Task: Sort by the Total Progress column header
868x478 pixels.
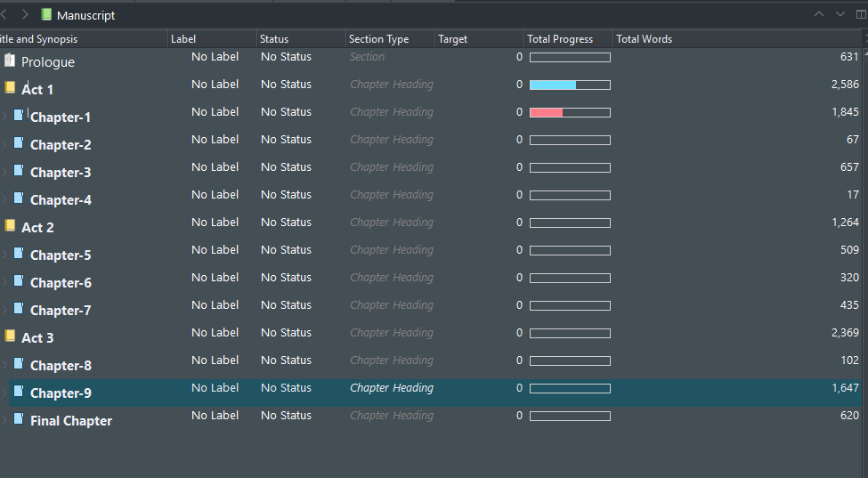Action: pyautogui.click(x=569, y=39)
